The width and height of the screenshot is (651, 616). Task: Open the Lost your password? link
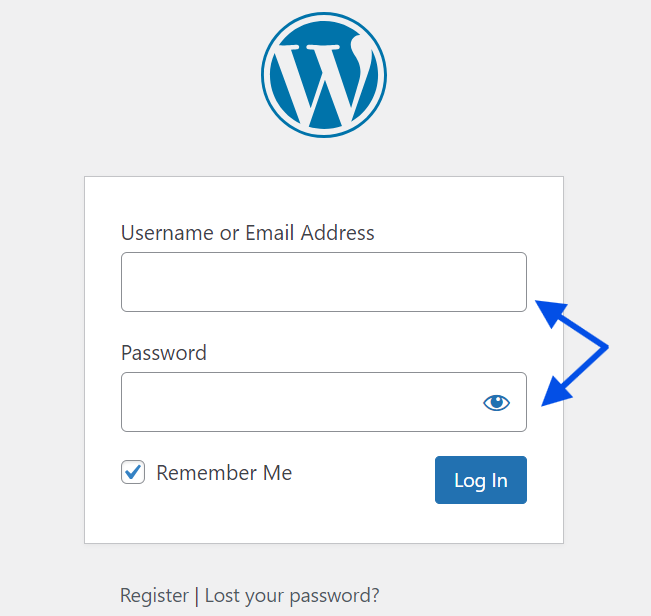point(292,595)
